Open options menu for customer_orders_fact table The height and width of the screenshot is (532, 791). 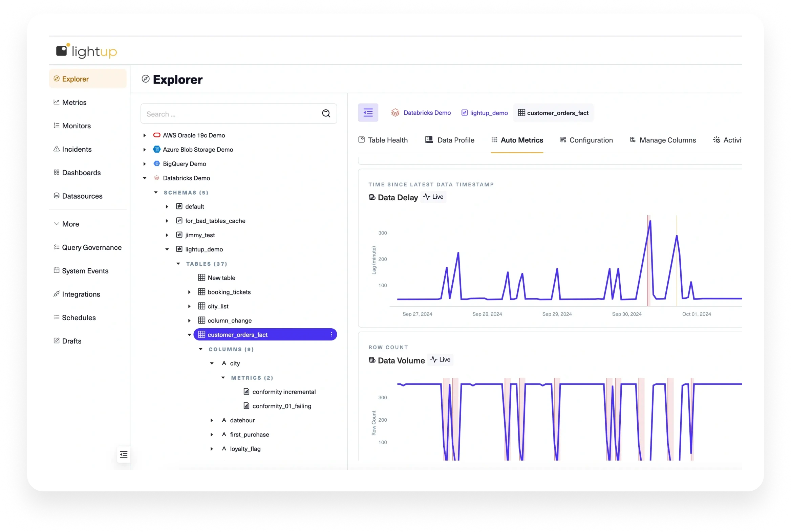coord(332,335)
